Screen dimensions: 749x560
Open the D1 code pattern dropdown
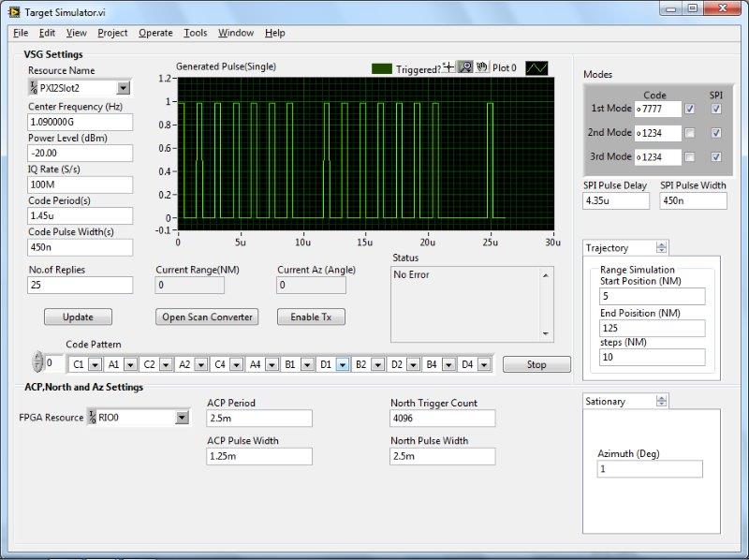pyautogui.click(x=343, y=364)
